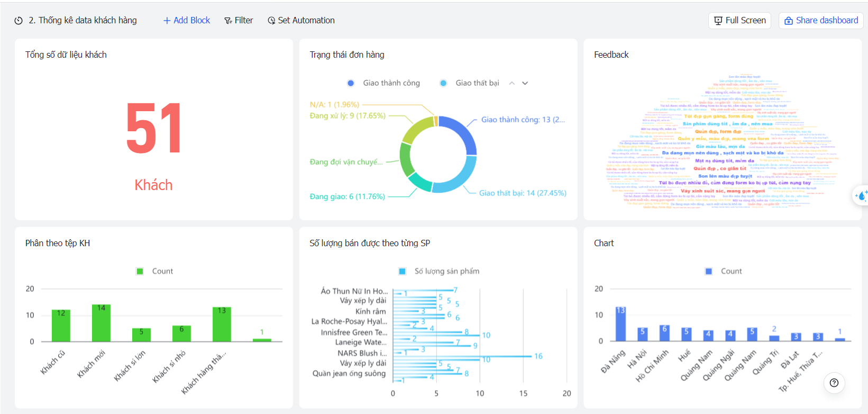868x414 pixels.
Task: Click 'Laneige Wate...' product label
Action: 361,342
